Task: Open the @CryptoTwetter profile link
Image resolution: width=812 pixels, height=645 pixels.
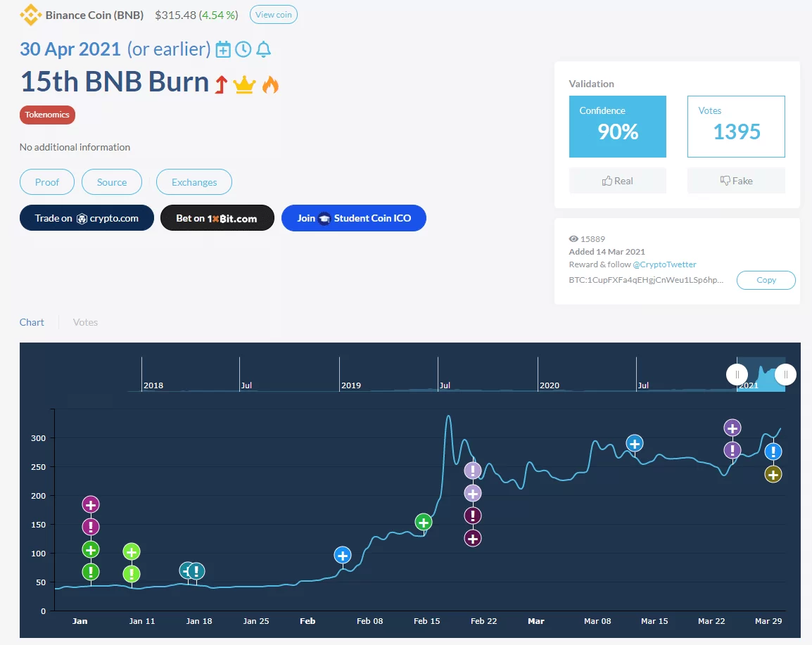Action: click(x=664, y=264)
